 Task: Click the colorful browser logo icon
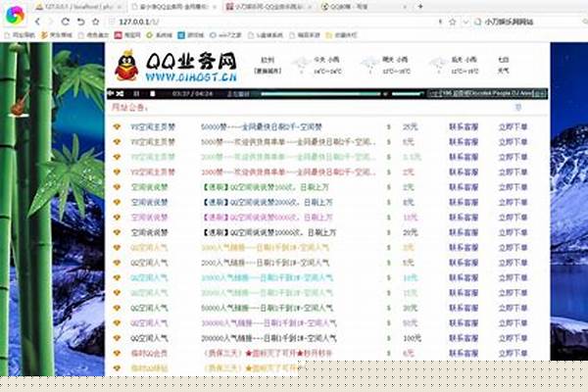(x=15, y=15)
